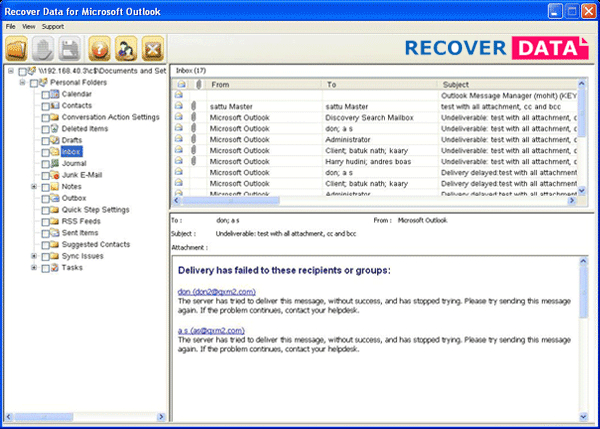Open the Support menu
Screen dimensions: 600x429
(53, 26)
